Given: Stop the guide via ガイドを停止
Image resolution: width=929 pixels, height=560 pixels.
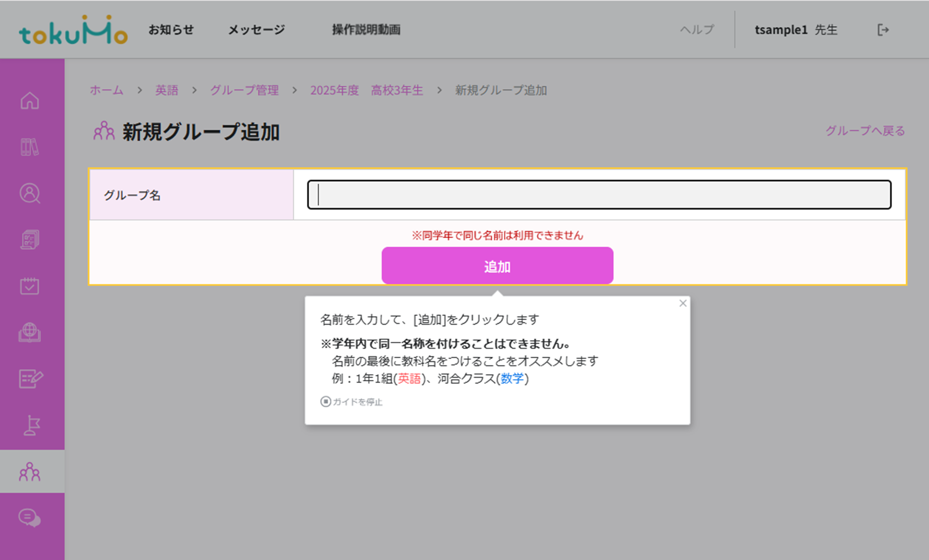Looking at the screenshot, I should click(352, 402).
